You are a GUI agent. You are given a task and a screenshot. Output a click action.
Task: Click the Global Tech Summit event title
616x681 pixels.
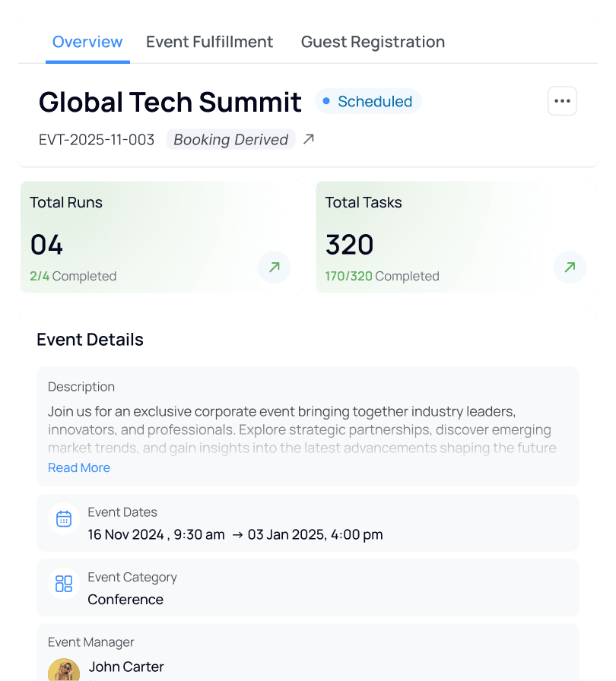[x=170, y=101]
